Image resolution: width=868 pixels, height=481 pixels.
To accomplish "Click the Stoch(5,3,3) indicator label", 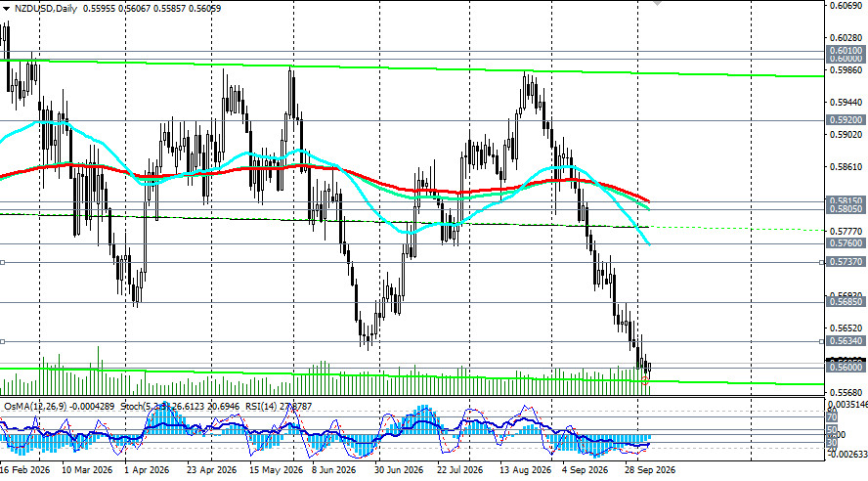I will [x=144, y=407].
